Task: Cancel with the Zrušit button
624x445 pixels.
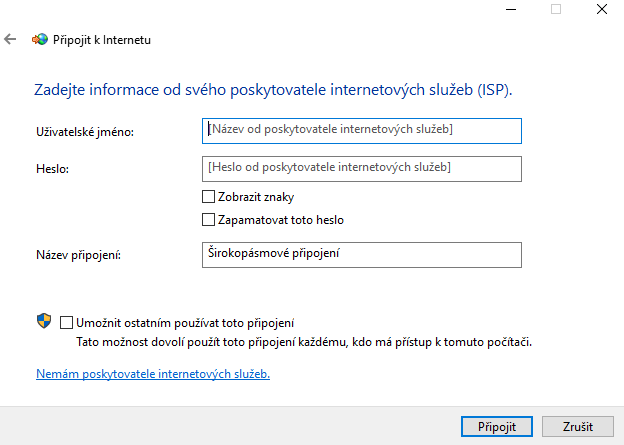Action: click(578, 427)
